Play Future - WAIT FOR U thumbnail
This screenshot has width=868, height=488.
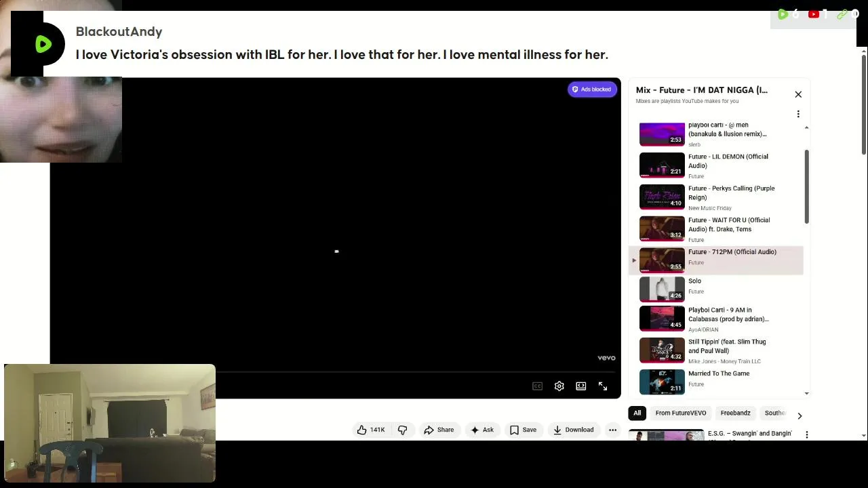coord(662,229)
